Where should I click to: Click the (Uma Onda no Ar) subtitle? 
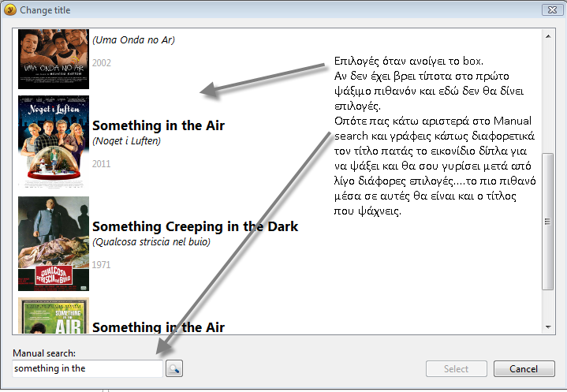[x=133, y=39]
